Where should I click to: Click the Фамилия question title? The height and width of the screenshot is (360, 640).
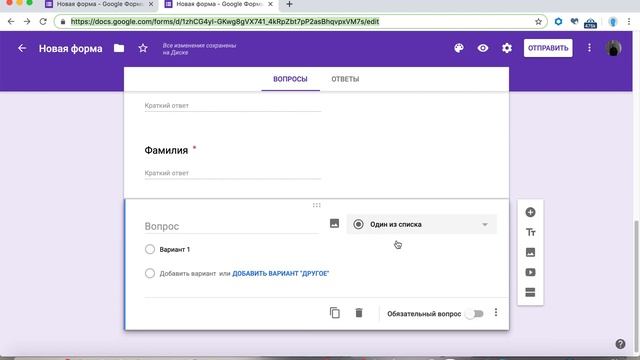pyautogui.click(x=166, y=150)
